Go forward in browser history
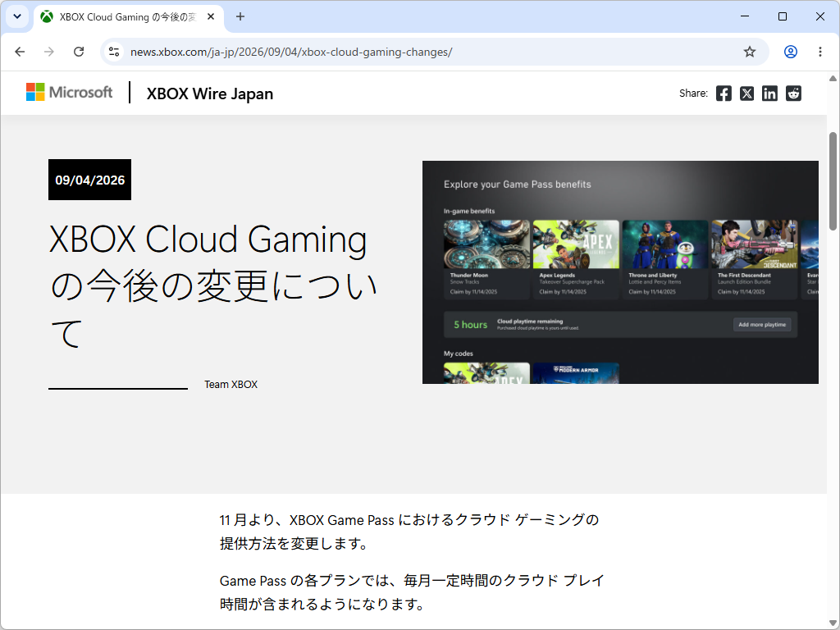The image size is (840, 630). (48, 52)
